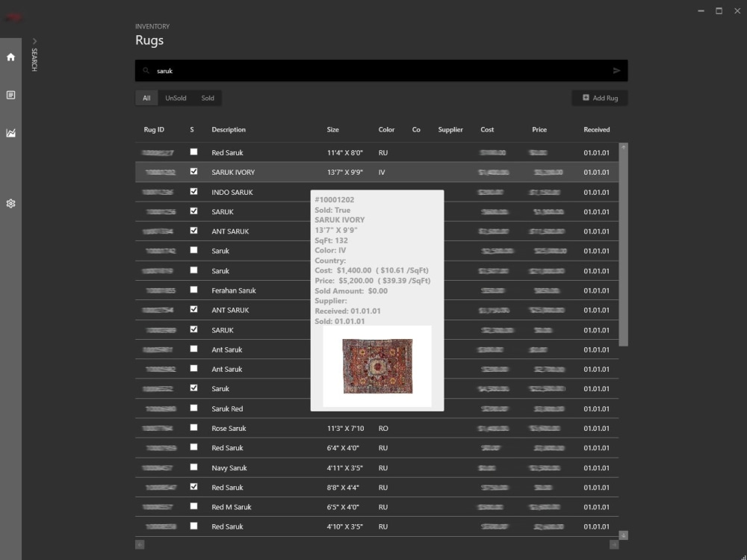The image size is (747, 560).
Task: Sort by the Received column header
Action: [596, 129]
